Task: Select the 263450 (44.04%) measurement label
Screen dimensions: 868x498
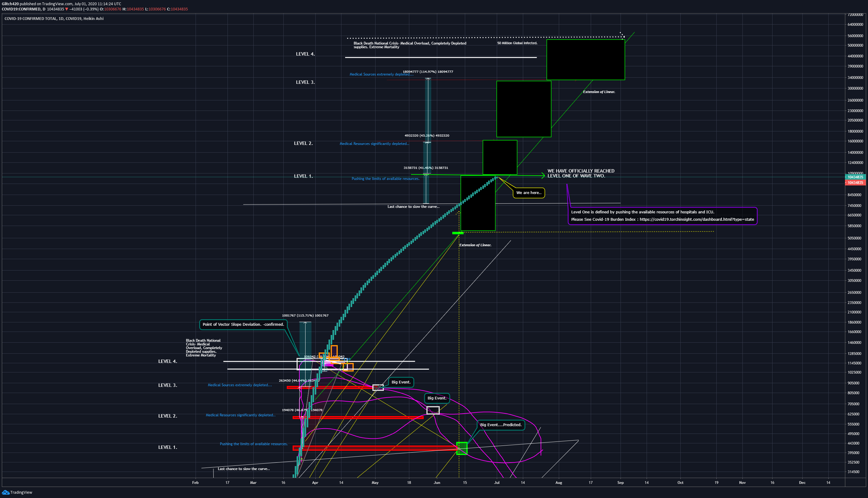Action: tap(299, 380)
